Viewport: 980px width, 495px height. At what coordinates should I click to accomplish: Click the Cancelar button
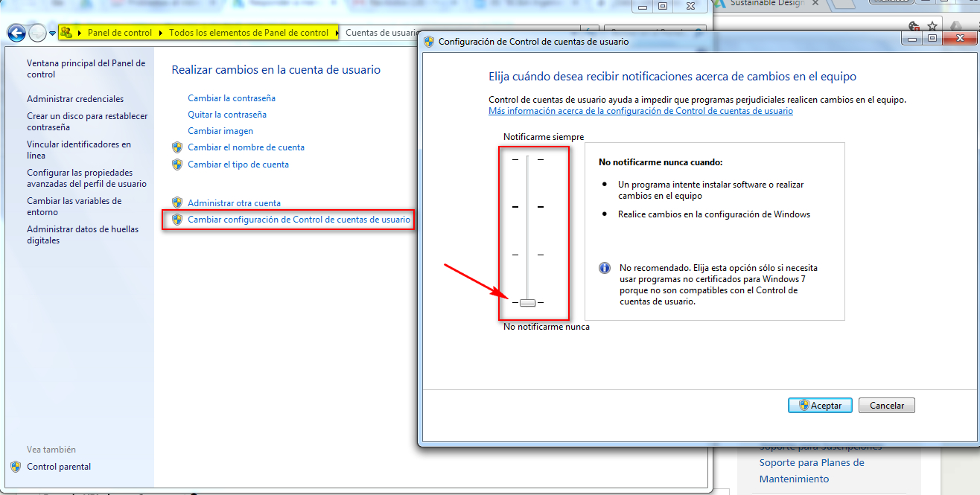point(886,405)
